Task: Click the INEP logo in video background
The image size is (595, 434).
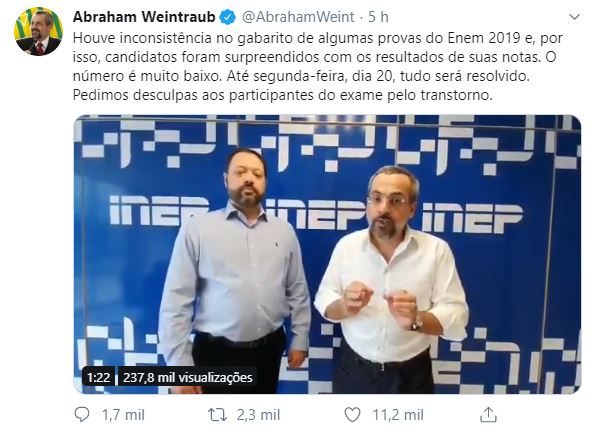Action: coord(472,218)
